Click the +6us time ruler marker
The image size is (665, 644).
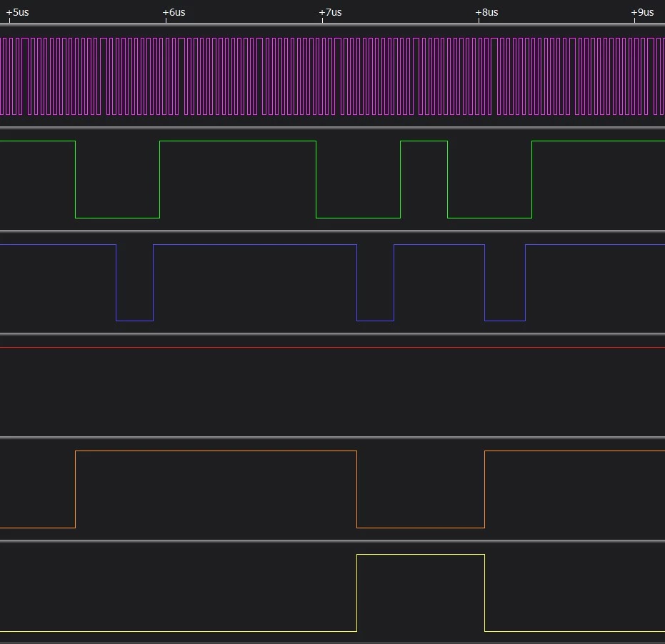(x=174, y=12)
